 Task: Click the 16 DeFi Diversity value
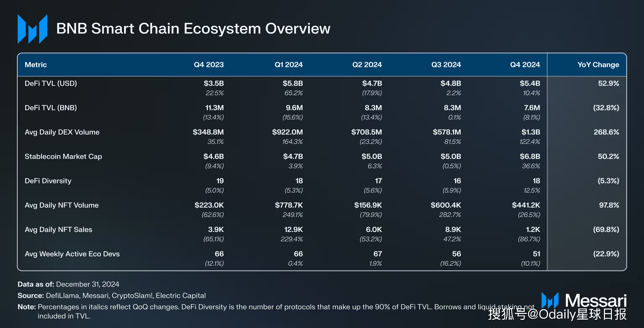tap(457, 181)
